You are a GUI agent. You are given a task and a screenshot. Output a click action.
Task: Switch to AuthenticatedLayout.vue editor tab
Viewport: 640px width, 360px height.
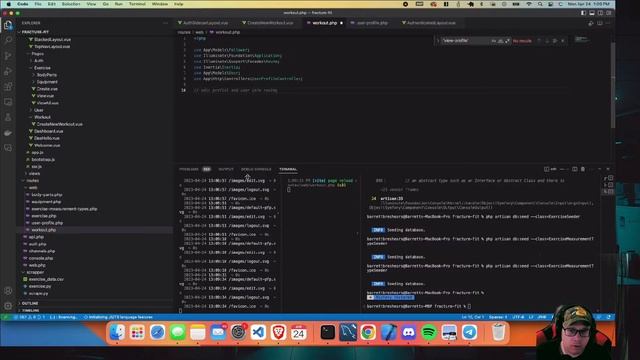pos(431,23)
